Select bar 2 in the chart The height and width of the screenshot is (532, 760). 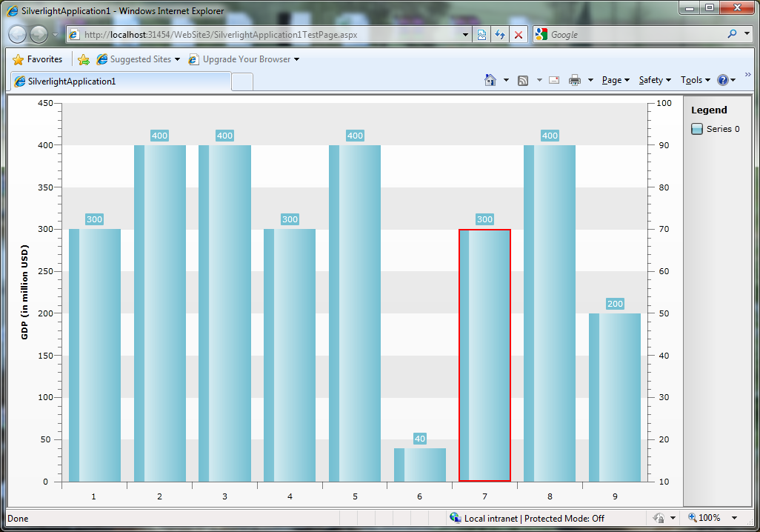(159, 313)
